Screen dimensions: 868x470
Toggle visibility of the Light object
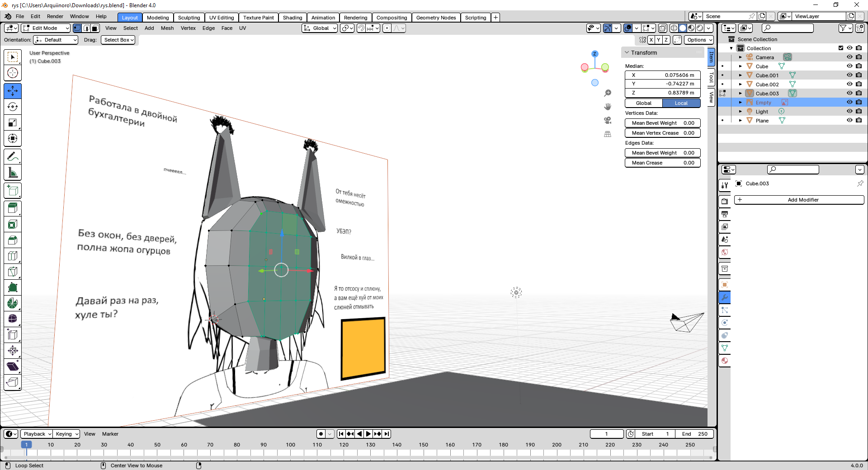(849, 111)
